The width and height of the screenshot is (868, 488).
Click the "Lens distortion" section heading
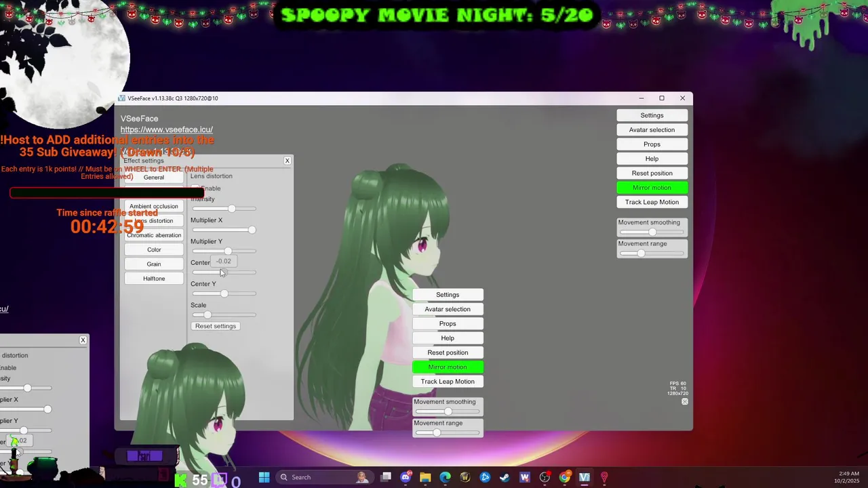pyautogui.click(x=212, y=176)
